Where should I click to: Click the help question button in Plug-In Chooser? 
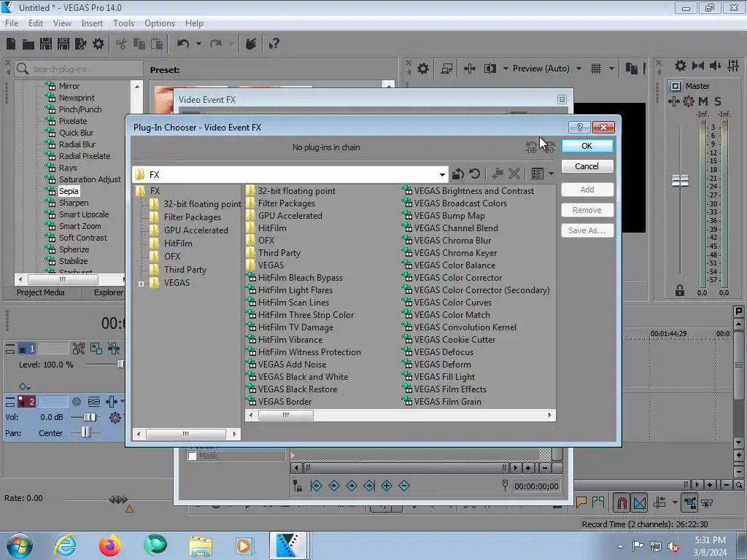[x=579, y=127]
